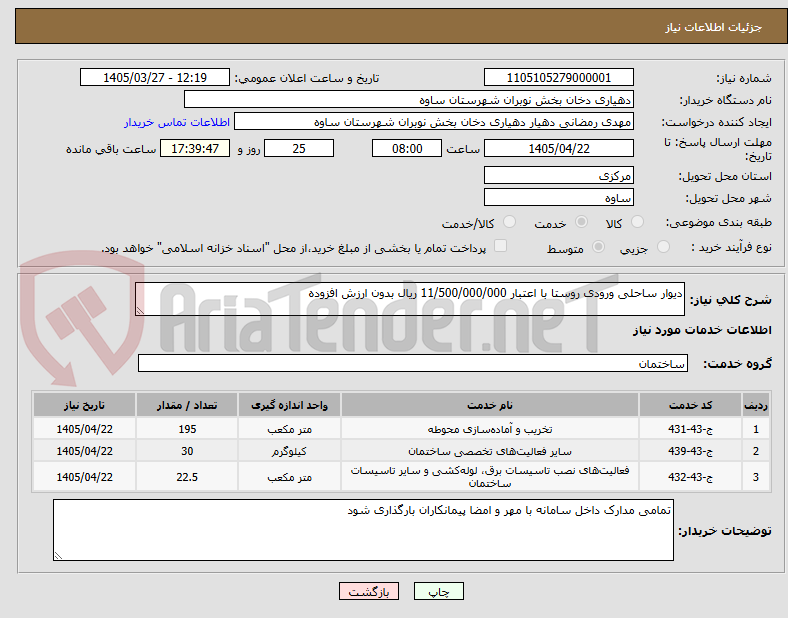The width and height of the screenshot is (788, 618).
Task: Click the quantity cell 30
Action: click(x=187, y=451)
